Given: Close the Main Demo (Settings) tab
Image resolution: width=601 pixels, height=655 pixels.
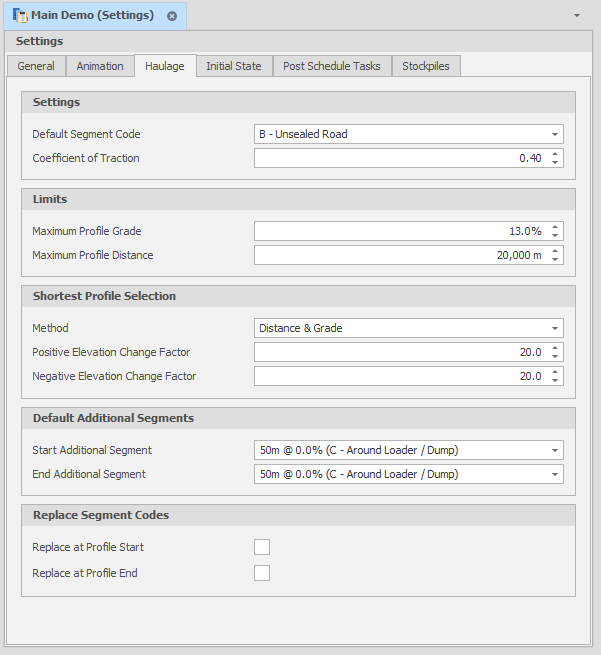Looking at the screenshot, I should click(172, 16).
